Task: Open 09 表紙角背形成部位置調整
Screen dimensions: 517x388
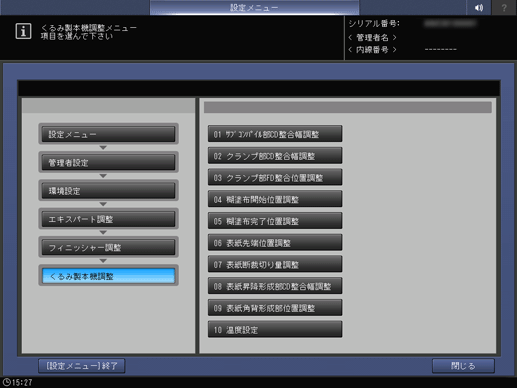Action: click(x=275, y=307)
